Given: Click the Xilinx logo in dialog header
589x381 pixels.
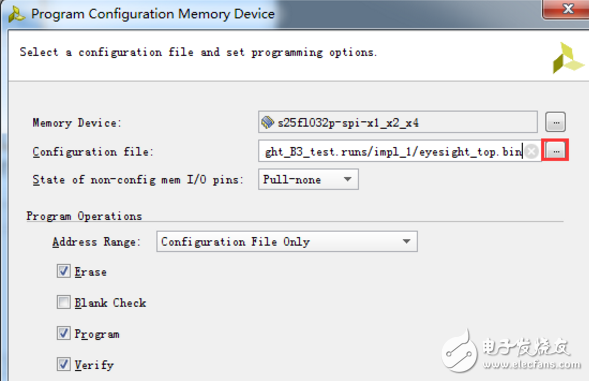Looking at the screenshot, I should [x=568, y=58].
